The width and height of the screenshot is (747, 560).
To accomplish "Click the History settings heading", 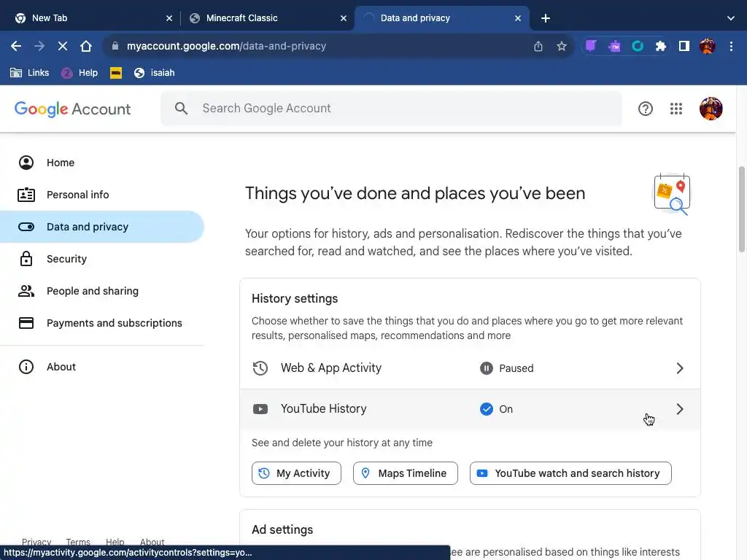I will pos(295,298).
